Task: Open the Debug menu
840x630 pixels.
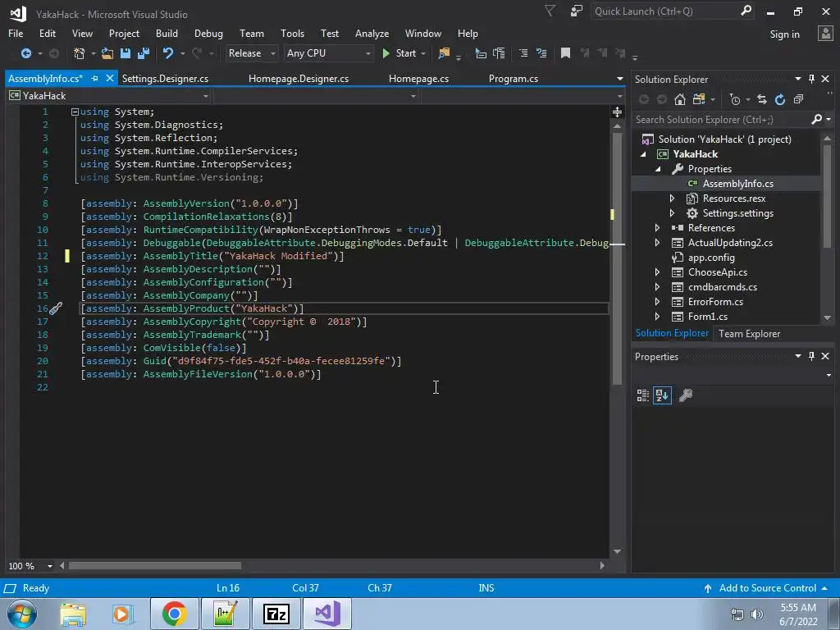Action: pyautogui.click(x=208, y=33)
